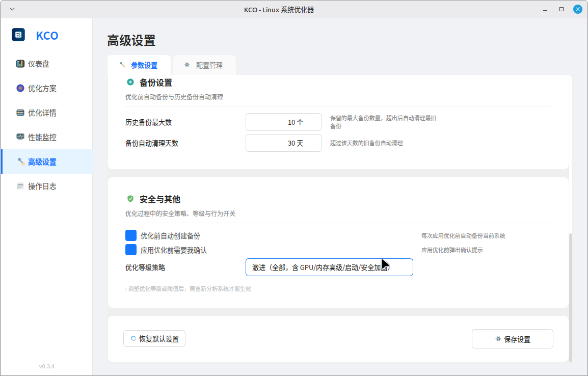This screenshot has width=588, height=376.
Task: Maximize the KCO window
Action: (x=562, y=9)
